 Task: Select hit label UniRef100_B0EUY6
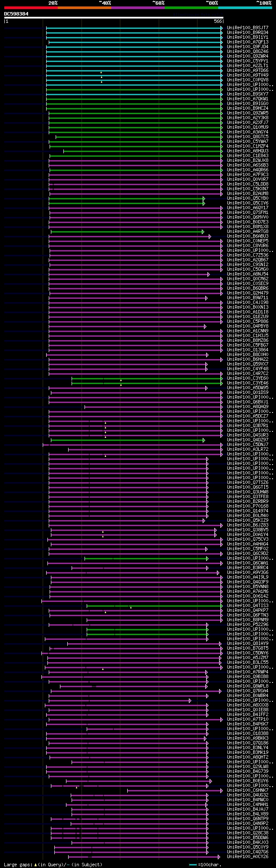coord(248,781)
